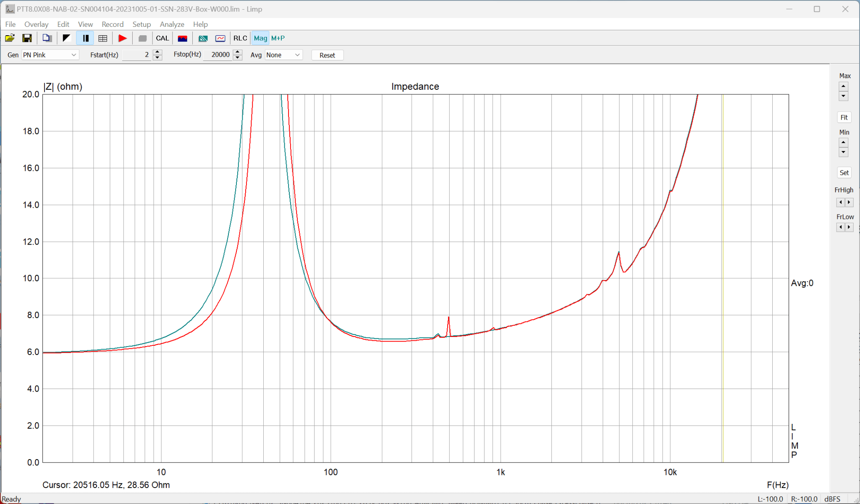This screenshot has width=860, height=504.
Task: Click the gray stop recording icon
Action: tap(142, 38)
